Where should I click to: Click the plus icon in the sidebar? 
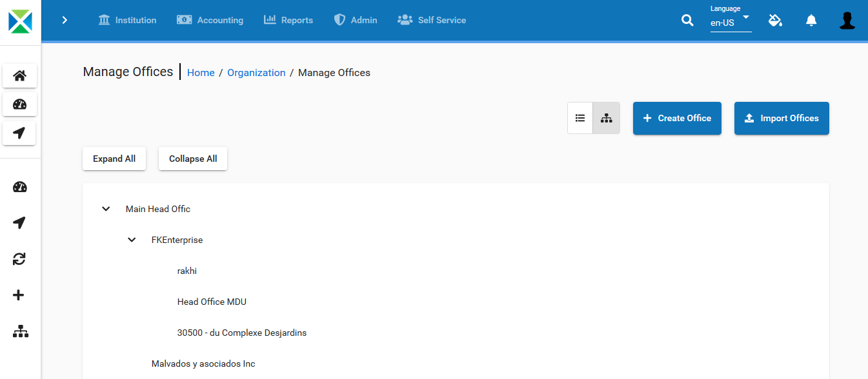point(19,295)
